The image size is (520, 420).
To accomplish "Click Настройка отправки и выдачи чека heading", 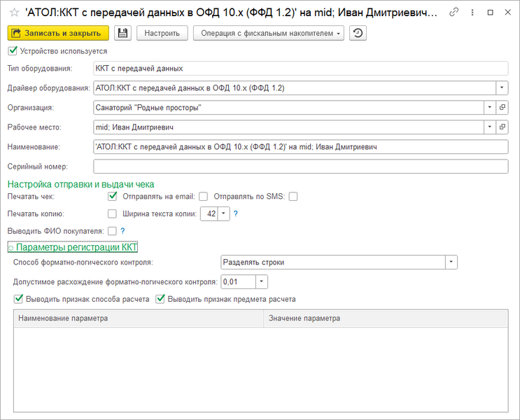I will tap(81, 184).
